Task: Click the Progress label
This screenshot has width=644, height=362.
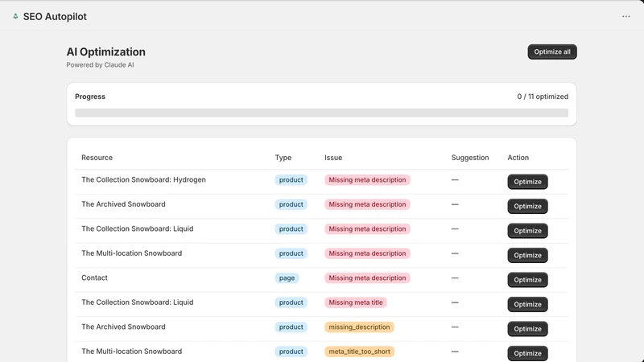Action: click(x=90, y=97)
